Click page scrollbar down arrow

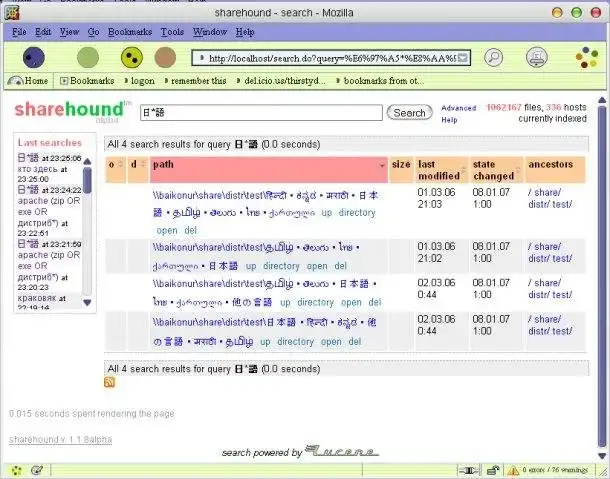[x=602, y=456]
